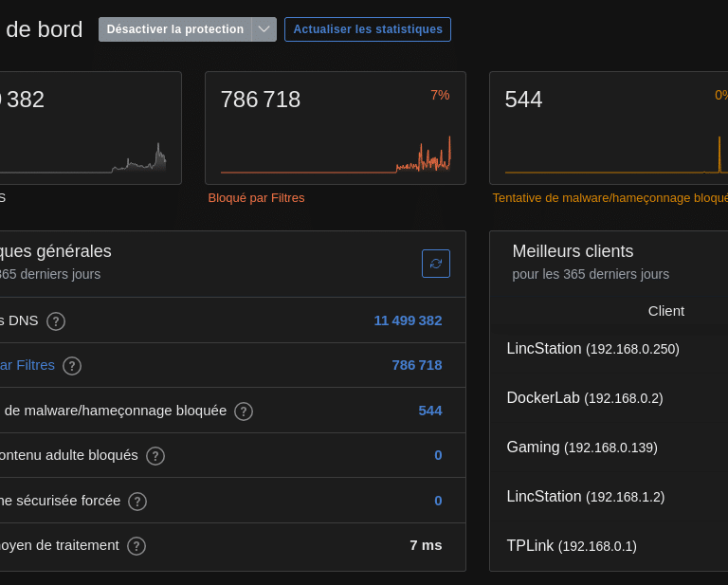Viewport: 728px width, 585px height.
Task: Open the 786 718 value in statistics table
Action: 416,365
